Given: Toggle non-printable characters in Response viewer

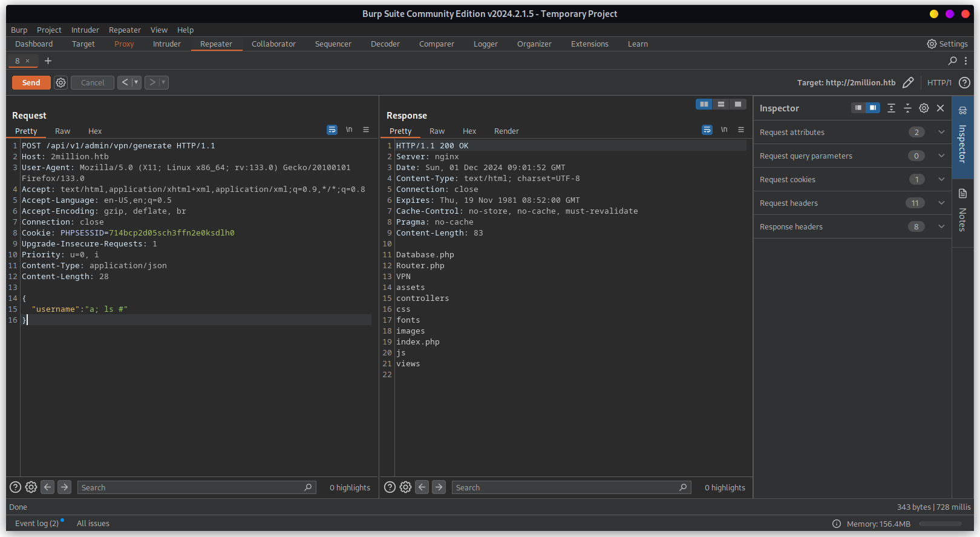Looking at the screenshot, I should pos(724,130).
